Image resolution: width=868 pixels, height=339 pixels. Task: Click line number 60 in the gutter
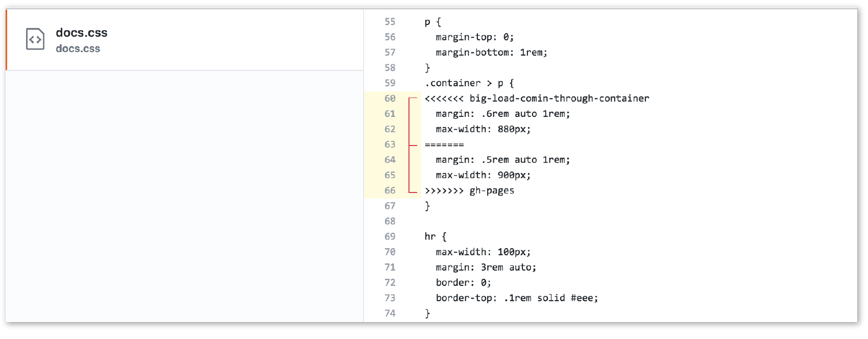click(x=390, y=99)
